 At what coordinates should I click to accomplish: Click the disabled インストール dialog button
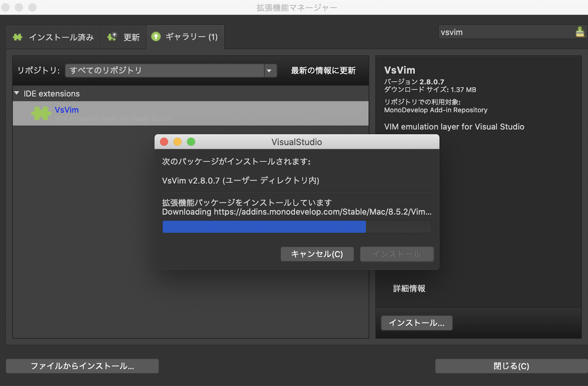point(397,254)
